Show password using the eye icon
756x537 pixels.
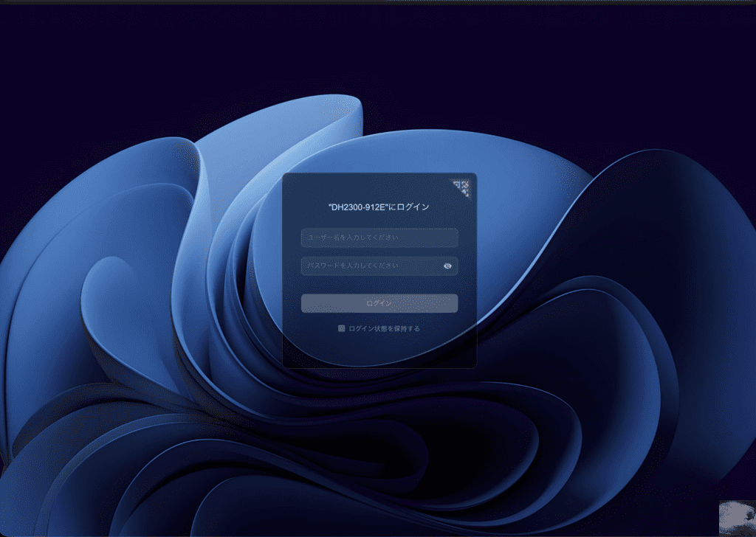(447, 266)
